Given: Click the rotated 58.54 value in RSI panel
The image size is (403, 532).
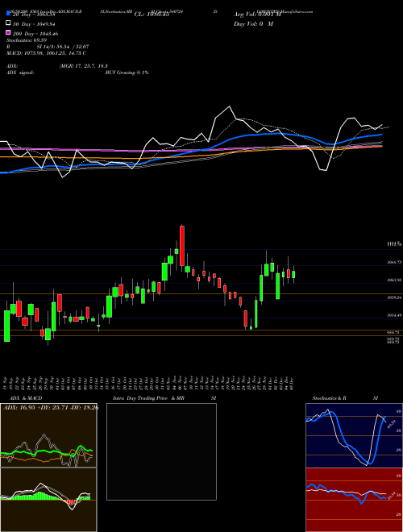Looking at the screenshot, I should coord(391,496).
